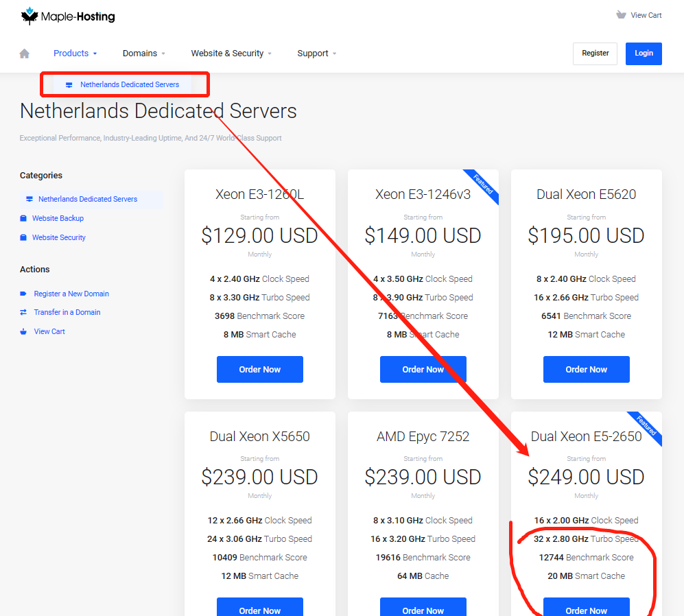Click Register a New Domain link
The image size is (684, 616).
pos(71,294)
